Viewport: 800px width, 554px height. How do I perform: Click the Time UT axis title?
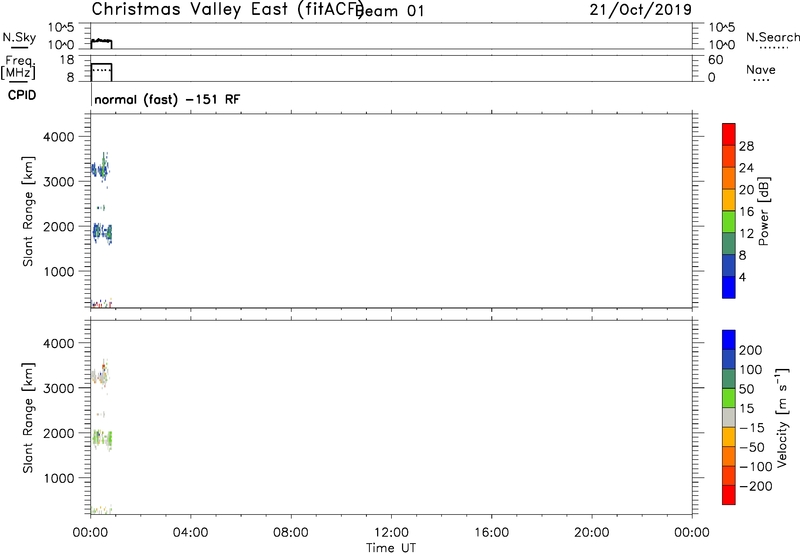tap(391, 548)
